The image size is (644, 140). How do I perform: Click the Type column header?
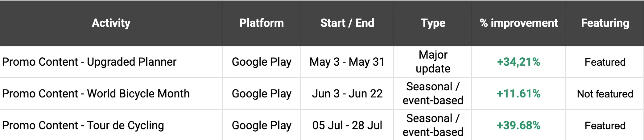433,23
